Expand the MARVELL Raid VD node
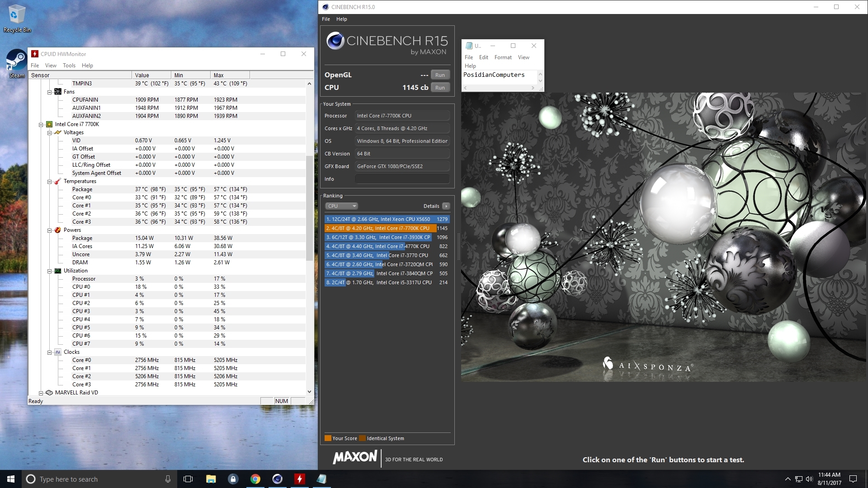 [41, 393]
